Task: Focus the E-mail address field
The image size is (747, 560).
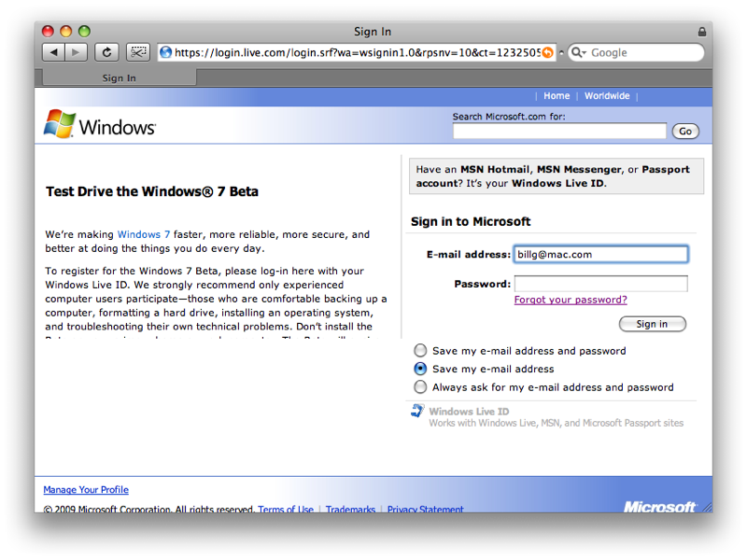Action: click(x=600, y=254)
